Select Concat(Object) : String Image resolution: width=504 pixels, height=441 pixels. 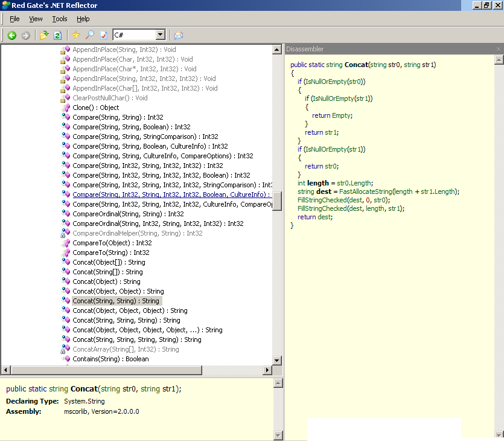click(x=106, y=282)
